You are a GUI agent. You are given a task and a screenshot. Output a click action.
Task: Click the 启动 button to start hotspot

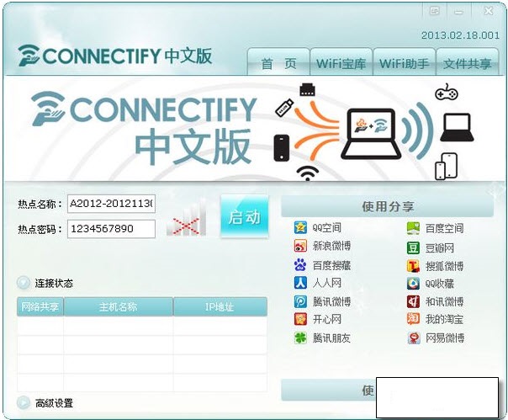pyautogui.click(x=245, y=216)
